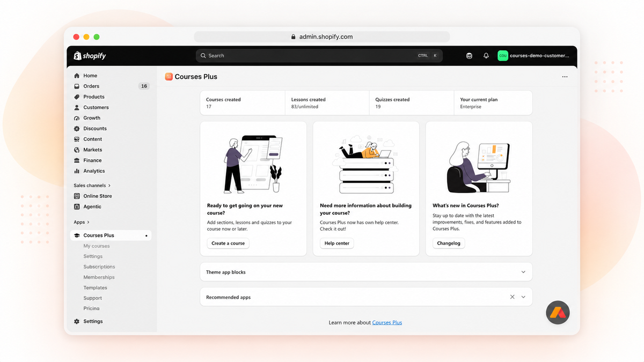Expand the Recommended apps chevron

click(523, 297)
